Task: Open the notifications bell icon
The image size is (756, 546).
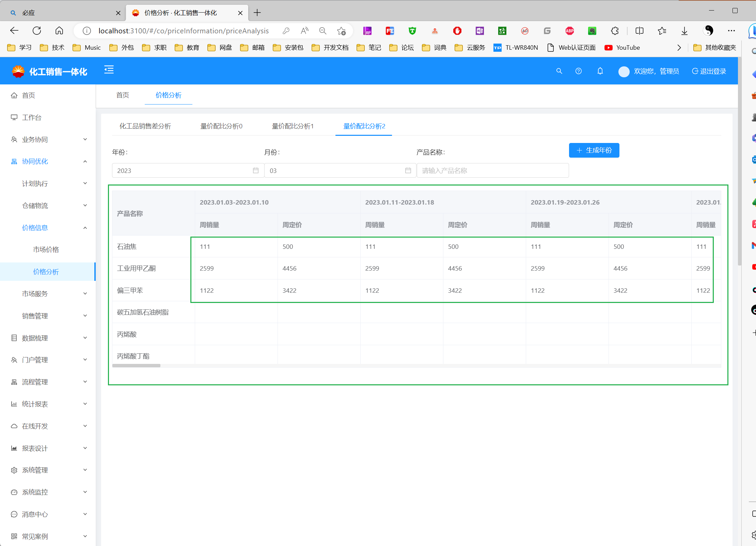Action: click(600, 71)
